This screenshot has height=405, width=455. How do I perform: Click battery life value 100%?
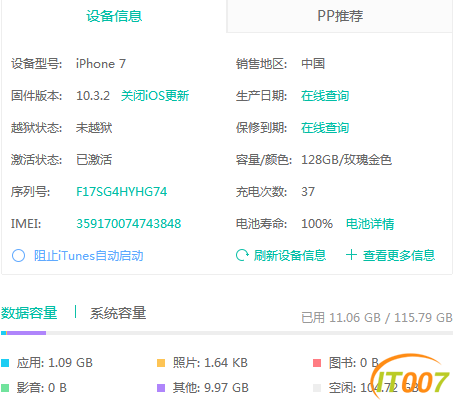point(317,224)
